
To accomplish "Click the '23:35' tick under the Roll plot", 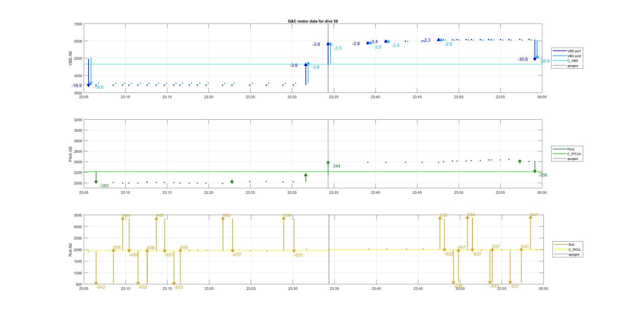I will click(x=334, y=289).
